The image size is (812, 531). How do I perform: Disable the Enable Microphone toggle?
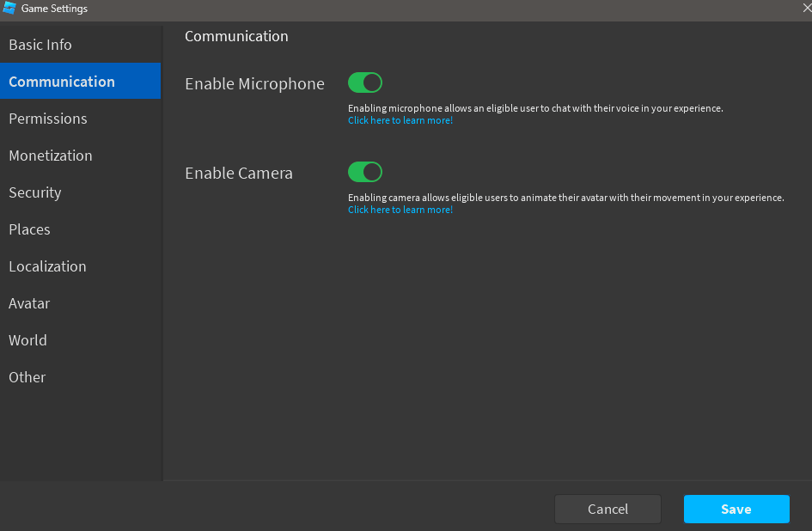tap(365, 82)
